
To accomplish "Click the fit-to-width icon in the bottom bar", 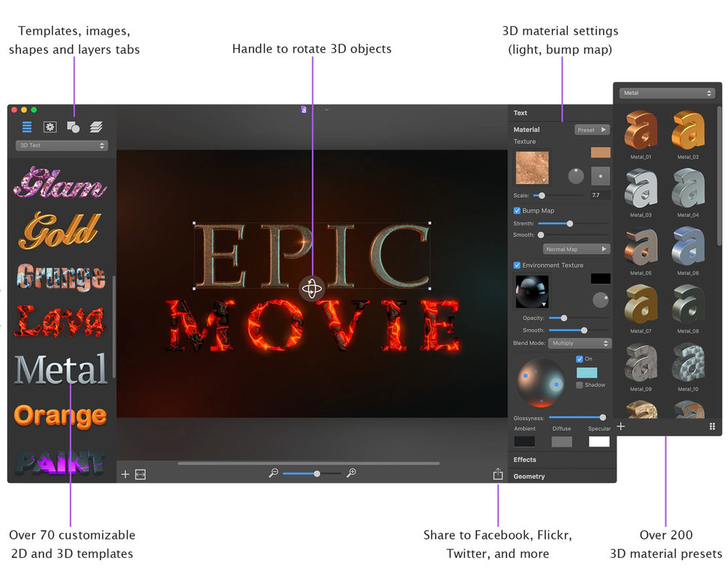I will 141,474.
